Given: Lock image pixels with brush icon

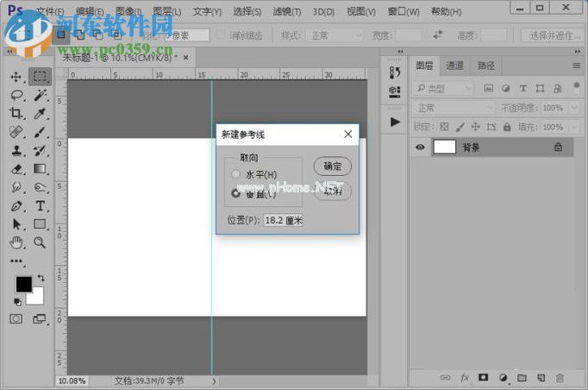Looking at the screenshot, I should [x=460, y=127].
